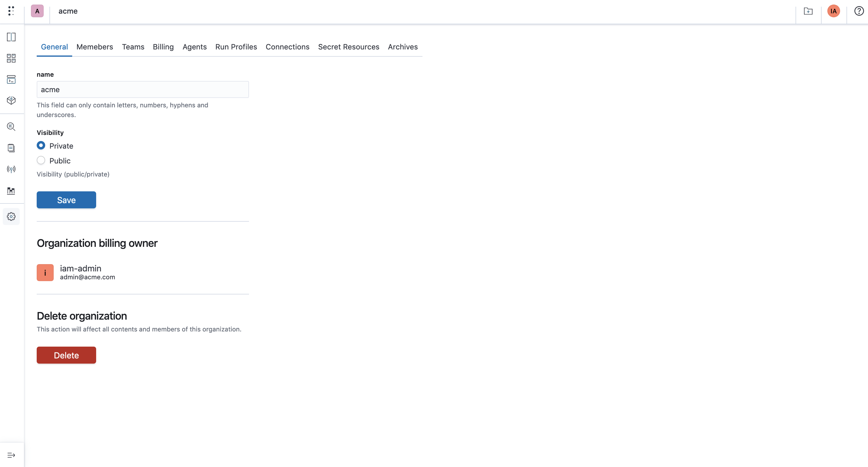Open the castle-shaped sidebar icon
The image size is (868, 467).
tap(11, 191)
